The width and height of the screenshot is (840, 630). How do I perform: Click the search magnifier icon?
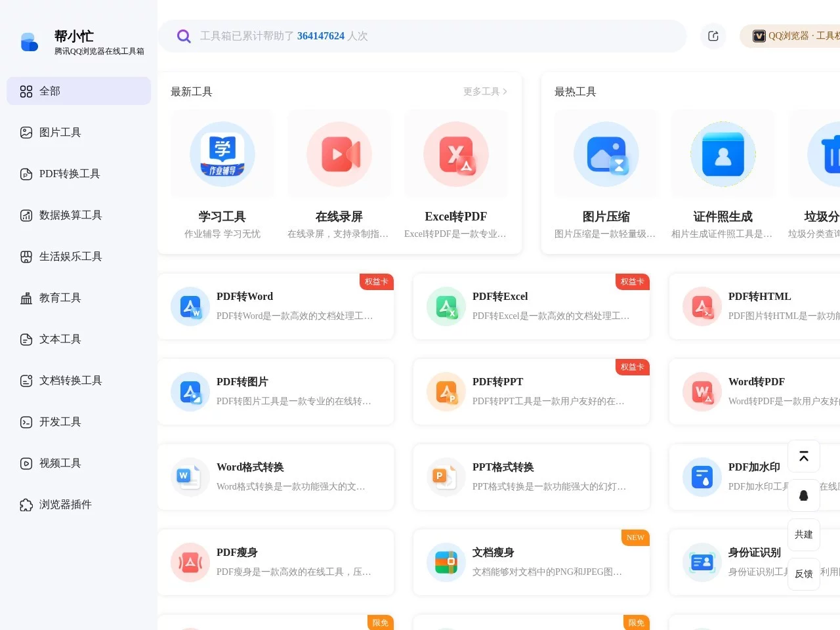tap(184, 36)
